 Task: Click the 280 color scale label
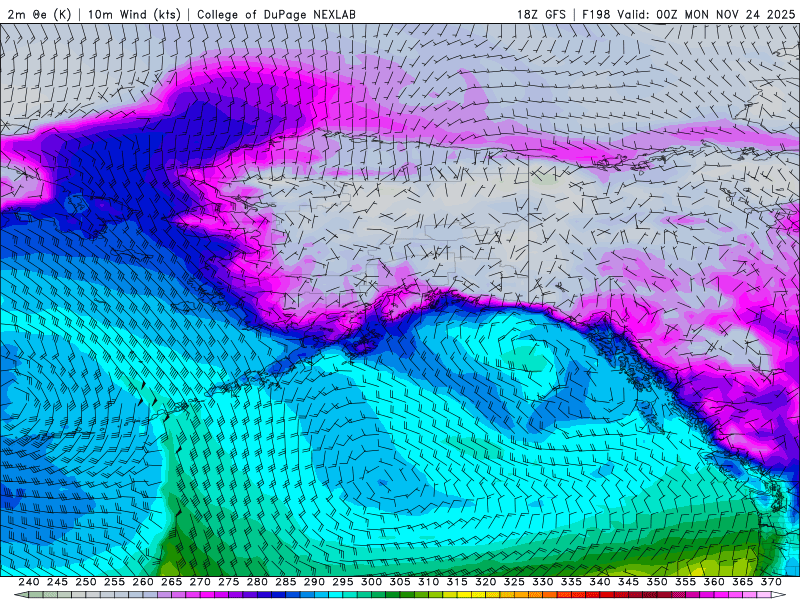tap(257, 582)
